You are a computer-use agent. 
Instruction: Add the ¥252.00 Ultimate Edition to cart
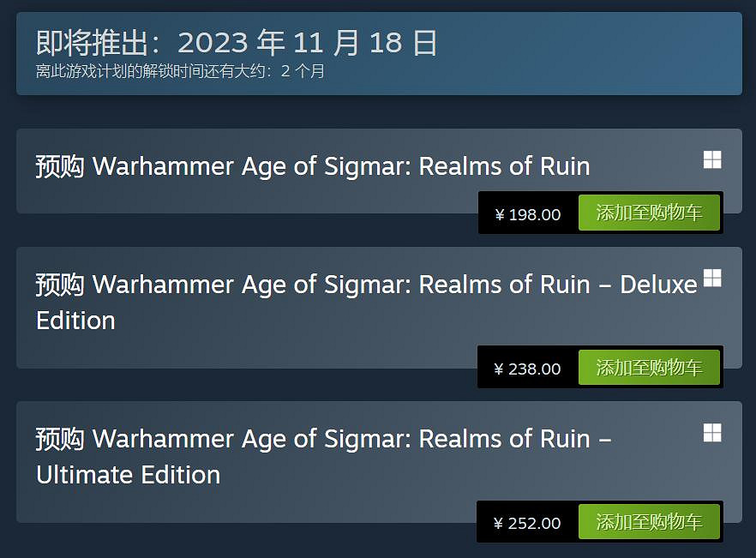649,522
